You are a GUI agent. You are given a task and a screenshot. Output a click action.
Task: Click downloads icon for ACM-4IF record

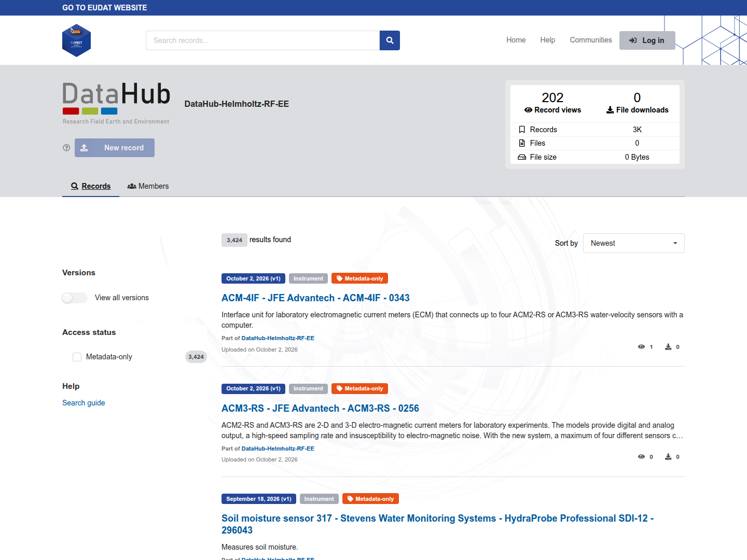point(668,347)
